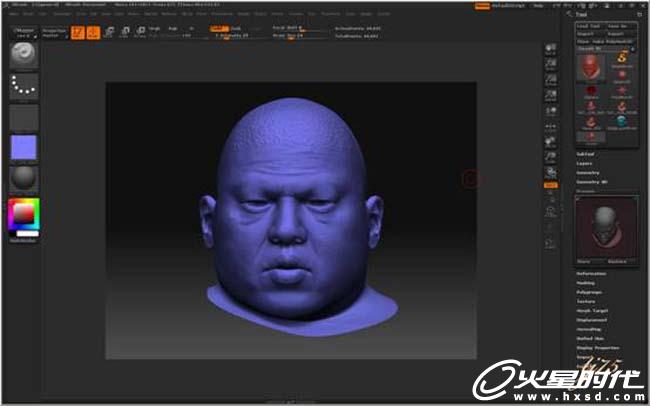
Task: Toggle the orange Draw mode button
Action: 93,33
